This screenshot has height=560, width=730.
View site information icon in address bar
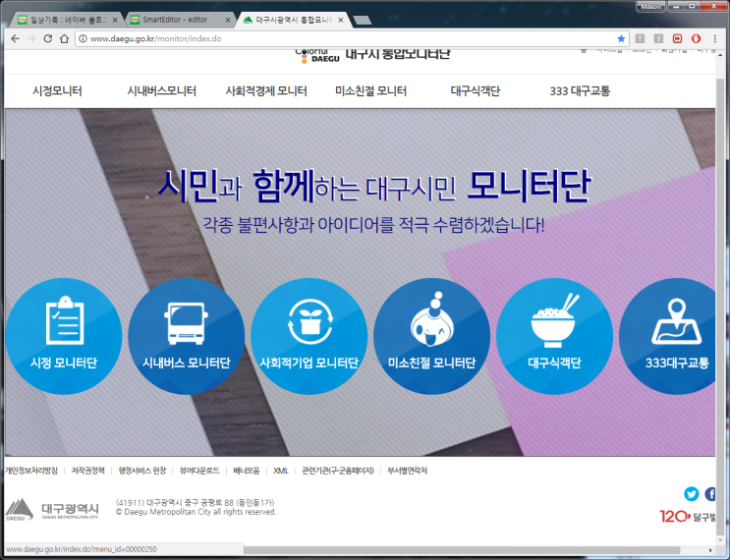pyautogui.click(x=83, y=38)
